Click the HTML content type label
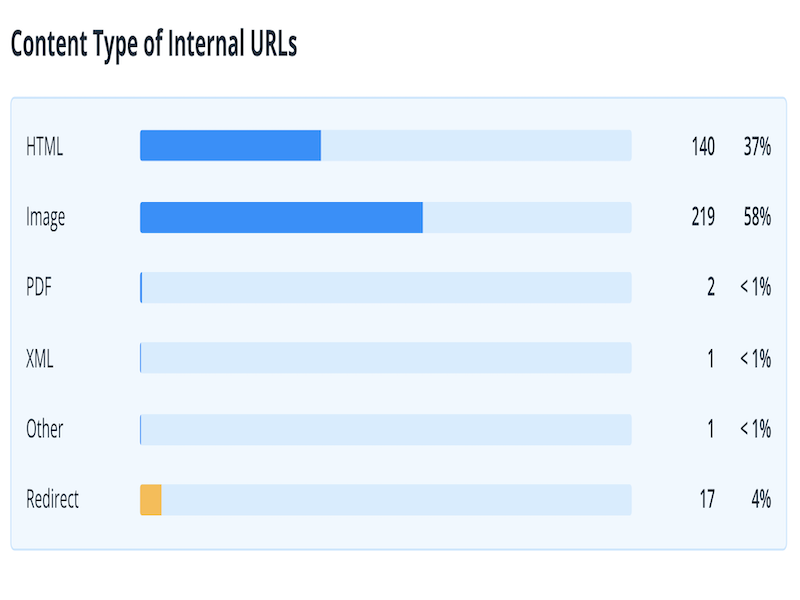Viewport: 800px width, 600px height. (x=45, y=146)
